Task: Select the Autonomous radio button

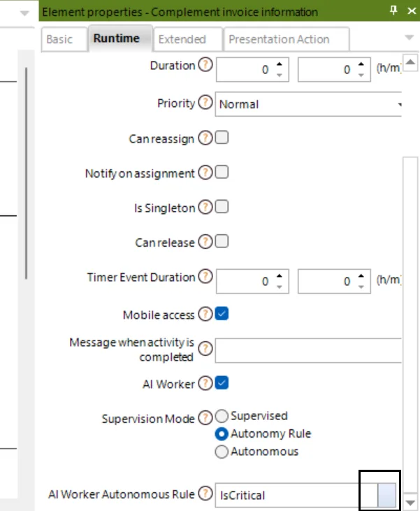Action: 222,452
